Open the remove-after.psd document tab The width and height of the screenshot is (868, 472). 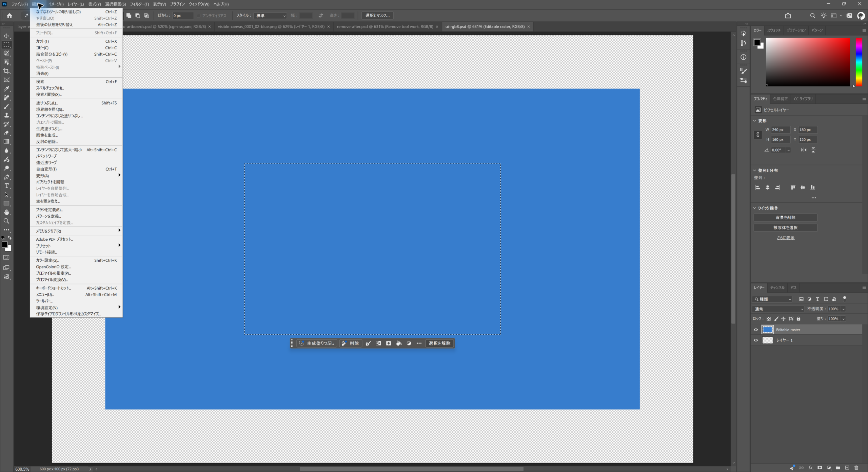(x=385, y=26)
